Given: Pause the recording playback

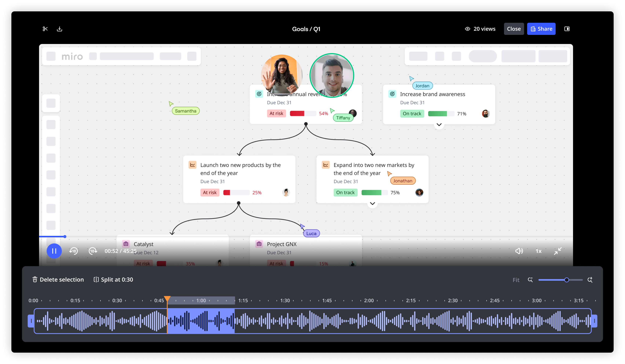Looking at the screenshot, I should (54, 251).
